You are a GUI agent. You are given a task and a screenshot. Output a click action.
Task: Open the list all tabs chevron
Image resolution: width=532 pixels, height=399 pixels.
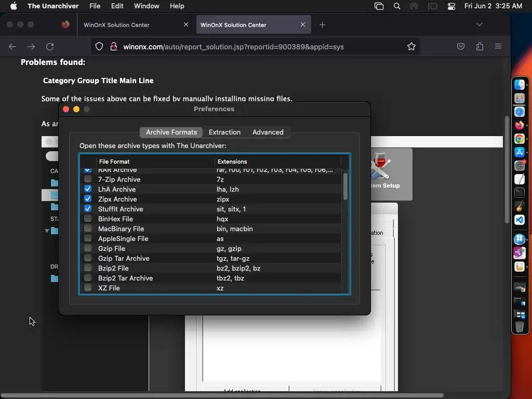(x=479, y=24)
